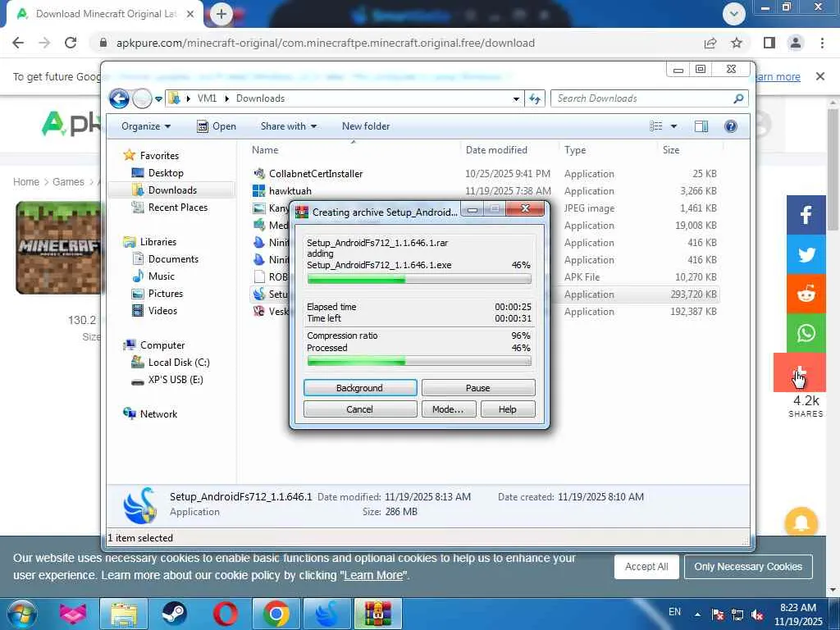Open the Documents library

click(173, 259)
